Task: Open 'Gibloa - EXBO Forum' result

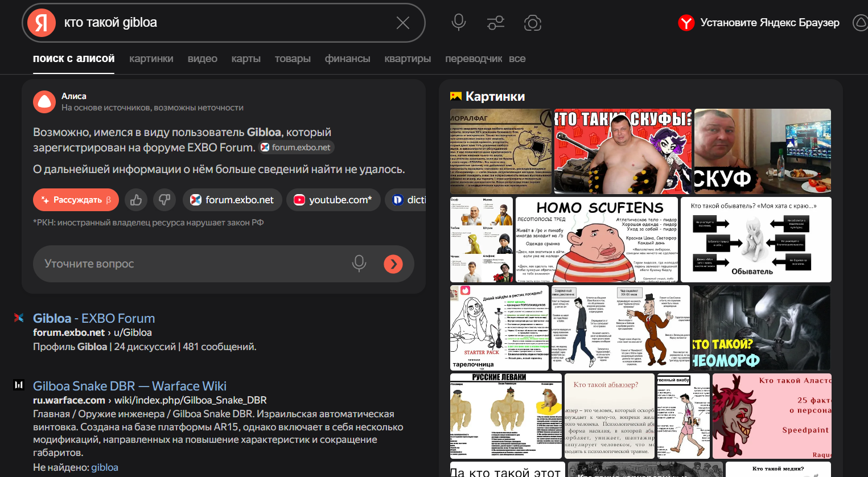Action: click(x=94, y=318)
